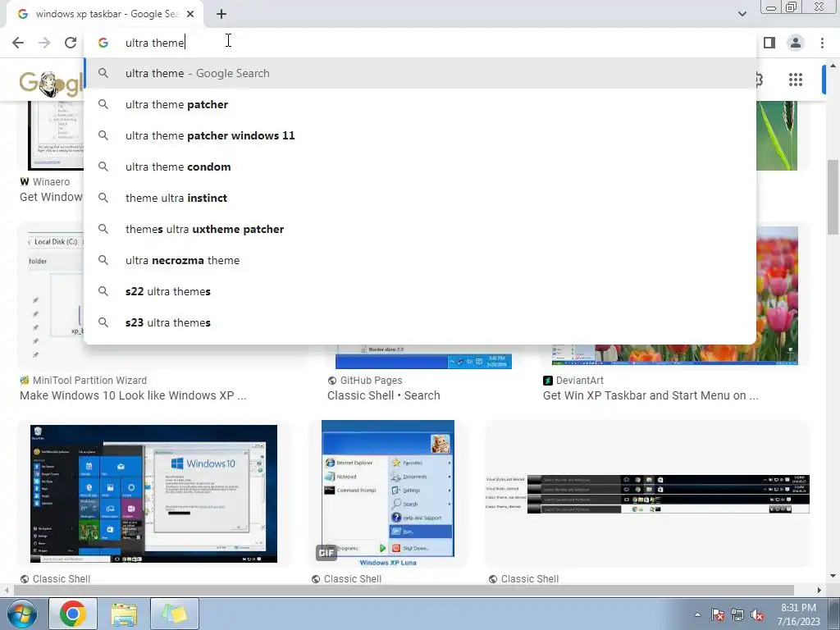Viewport: 840px width, 630px height.
Task: Choose 'themes ultra uxtheme patcher' suggestion
Action: pyautogui.click(x=420, y=229)
